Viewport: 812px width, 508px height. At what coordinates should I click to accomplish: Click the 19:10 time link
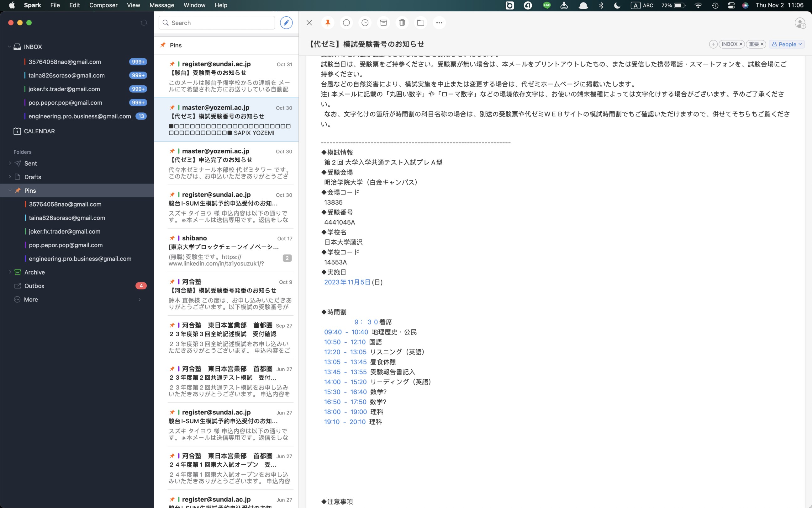[x=332, y=422]
